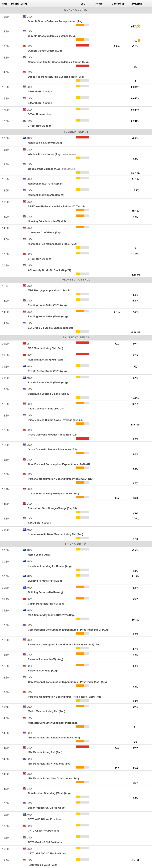Screen dimensions: 152x868
Task: Click the Consensus column header
Action: [118, 4]
